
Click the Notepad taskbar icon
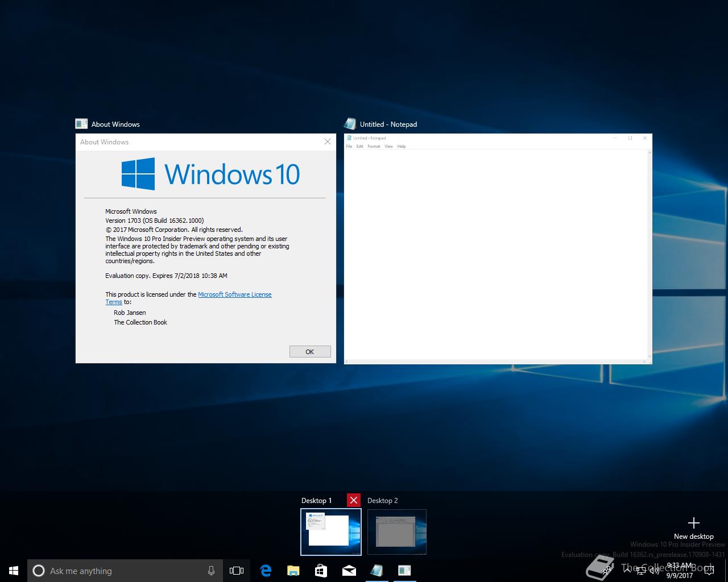tap(377, 571)
